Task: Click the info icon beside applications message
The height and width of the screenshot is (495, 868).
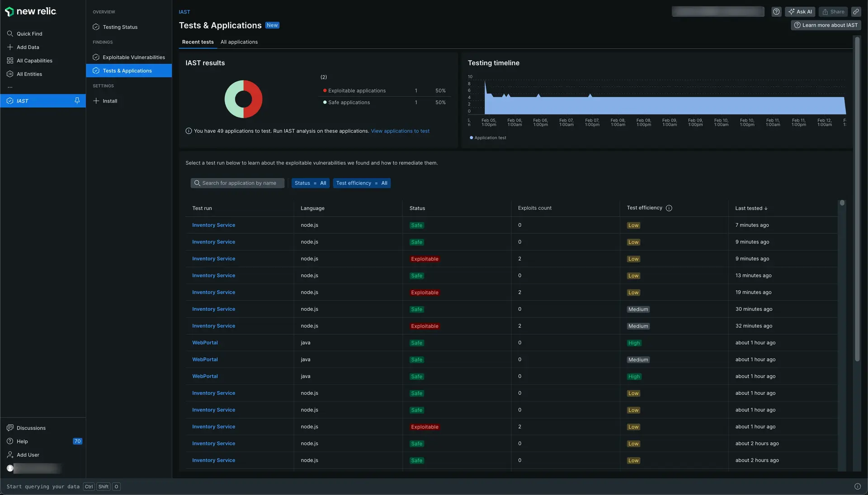Action: tap(189, 131)
